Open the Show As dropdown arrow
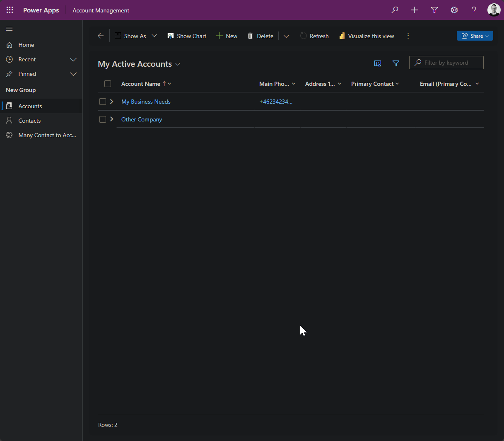Screen dimensions: 504x441 pos(154,36)
